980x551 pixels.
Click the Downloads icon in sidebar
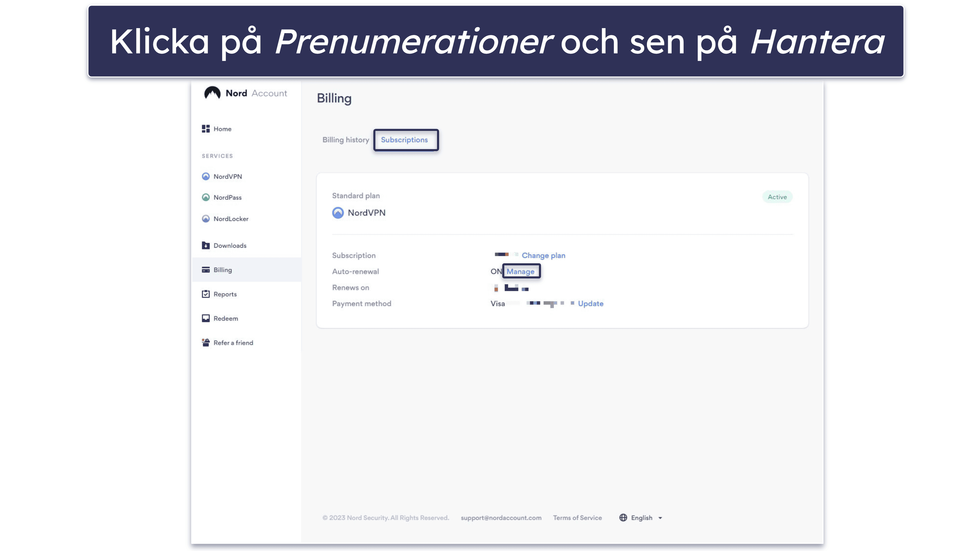[x=206, y=245]
